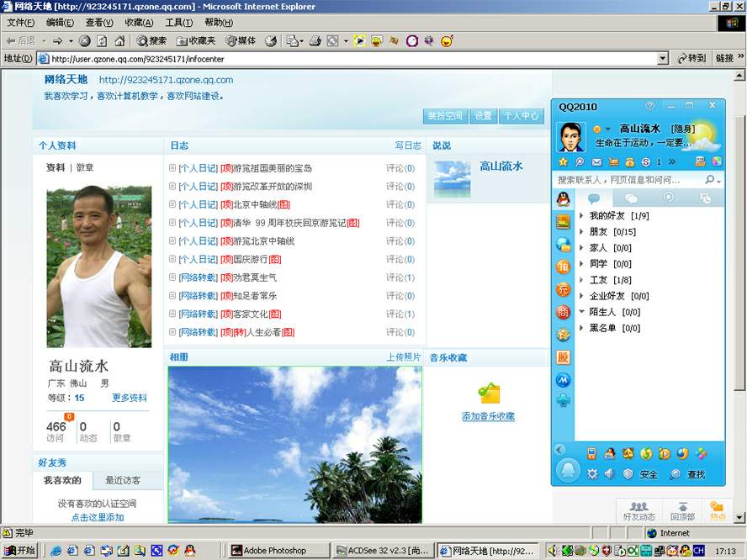Click 转到 Go button
The width and height of the screenshot is (747, 560).
(x=691, y=58)
